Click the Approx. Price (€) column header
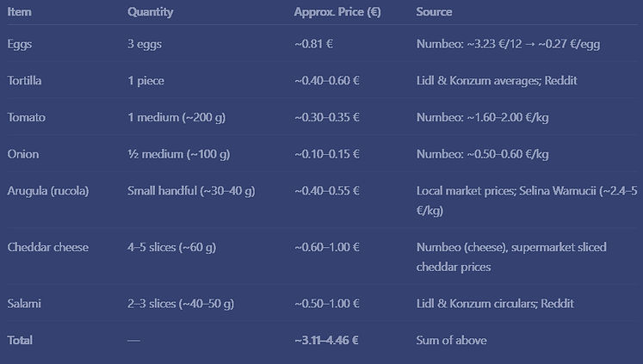643x364 pixels. 337,12
